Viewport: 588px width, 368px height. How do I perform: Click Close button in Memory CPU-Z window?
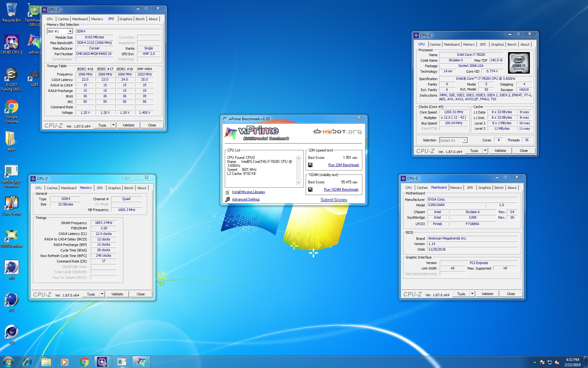[x=141, y=294]
